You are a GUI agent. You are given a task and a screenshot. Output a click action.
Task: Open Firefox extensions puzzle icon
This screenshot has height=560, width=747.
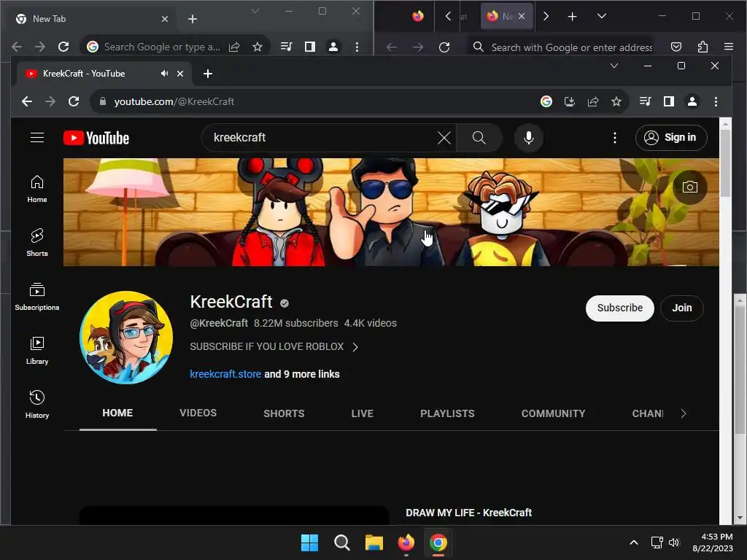(703, 47)
